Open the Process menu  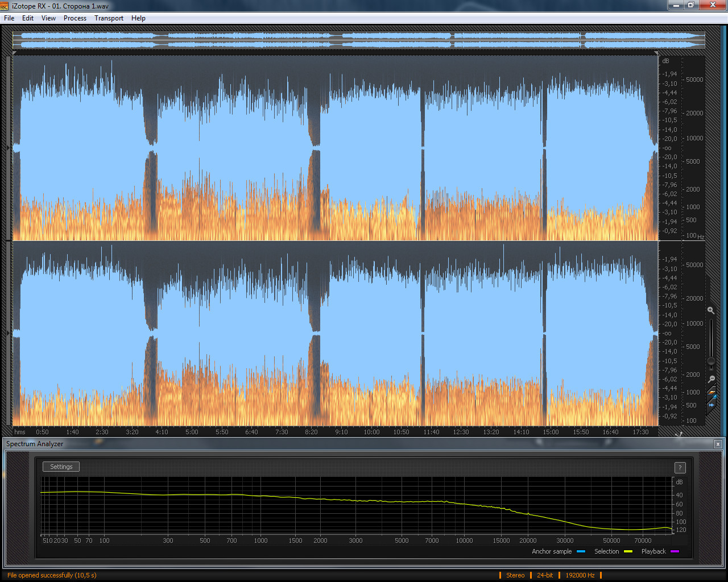pos(75,18)
